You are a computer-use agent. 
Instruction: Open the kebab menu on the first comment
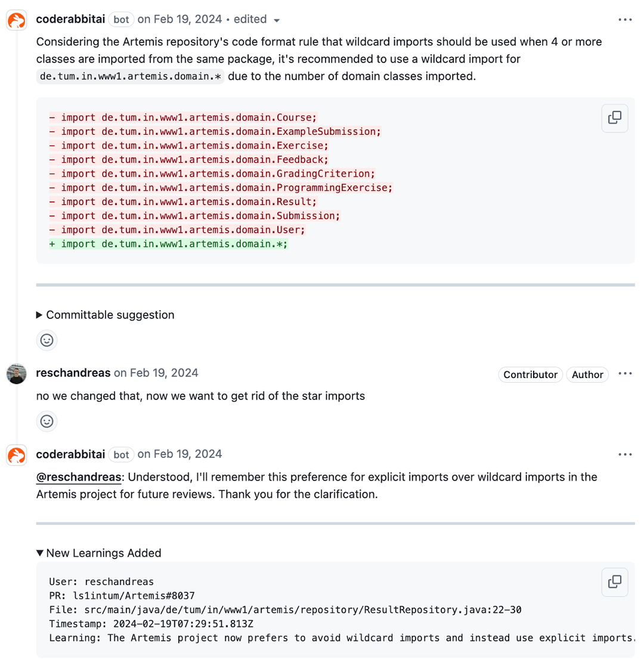[625, 19]
